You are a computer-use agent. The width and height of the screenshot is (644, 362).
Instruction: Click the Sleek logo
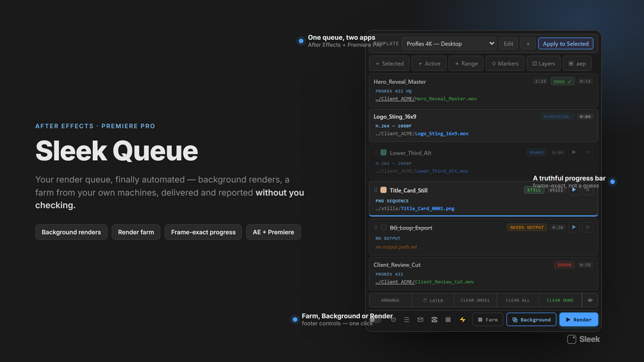click(x=583, y=340)
